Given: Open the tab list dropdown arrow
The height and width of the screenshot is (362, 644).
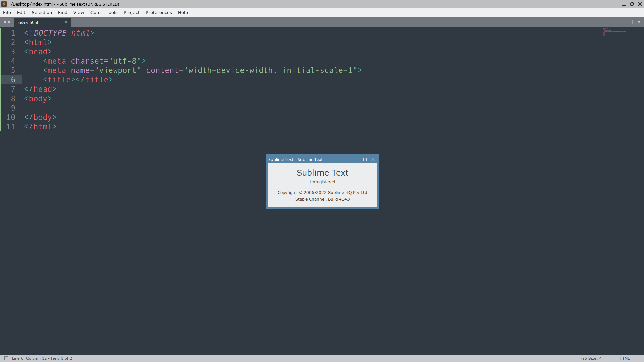Looking at the screenshot, I should tap(639, 22).
